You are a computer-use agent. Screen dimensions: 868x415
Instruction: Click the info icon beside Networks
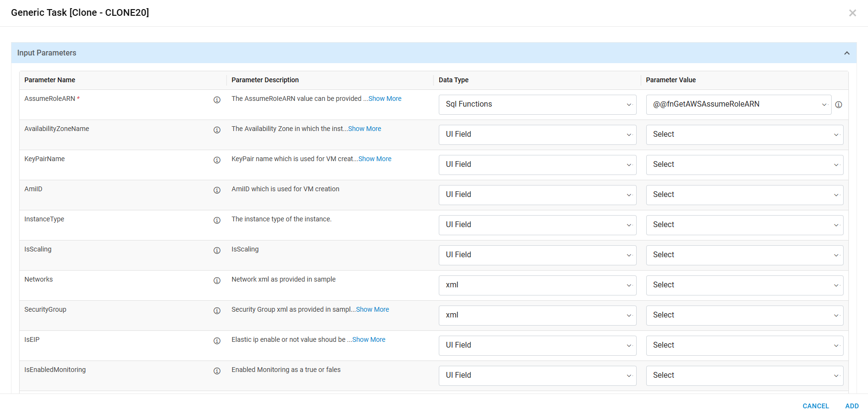(217, 281)
